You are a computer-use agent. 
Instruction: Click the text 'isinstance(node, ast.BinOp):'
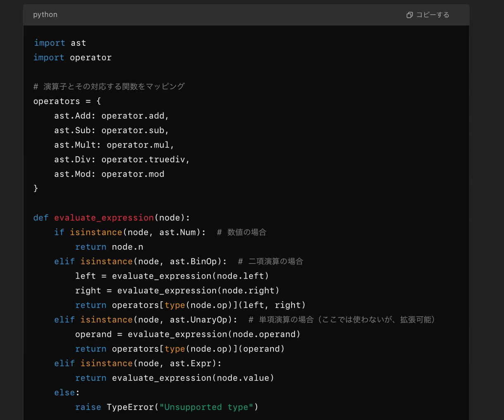click(x=154, y=261)
